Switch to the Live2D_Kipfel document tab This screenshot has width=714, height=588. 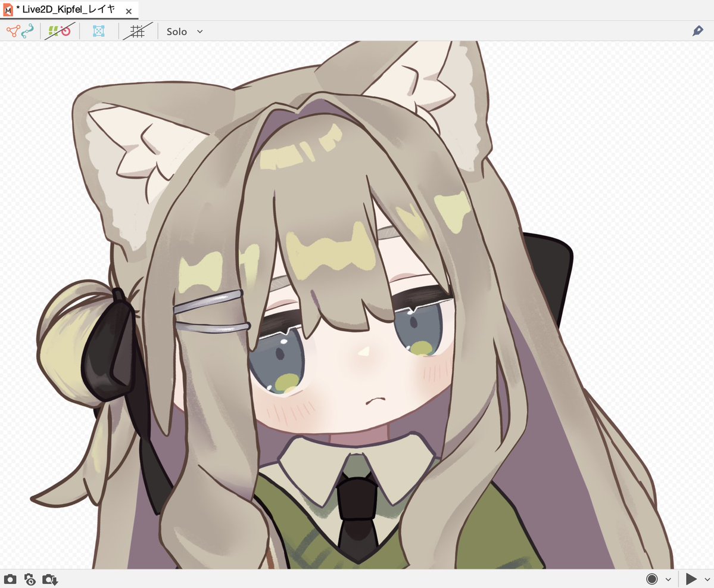tap(68, 10)
